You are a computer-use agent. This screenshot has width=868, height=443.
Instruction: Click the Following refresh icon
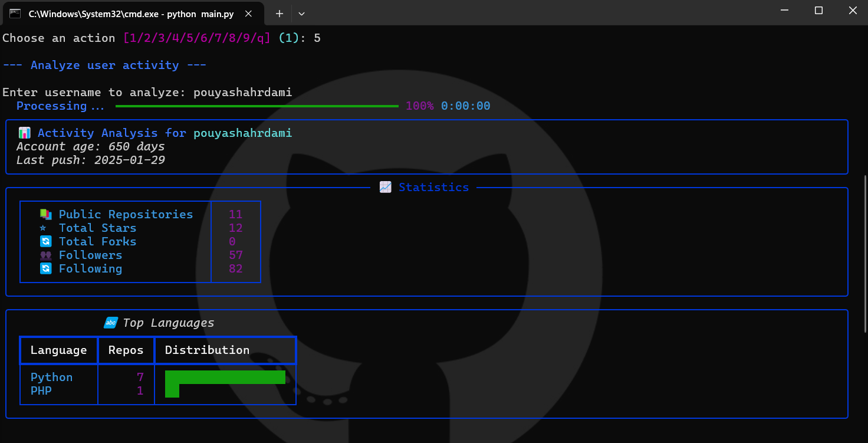click(x=45, y=269)
